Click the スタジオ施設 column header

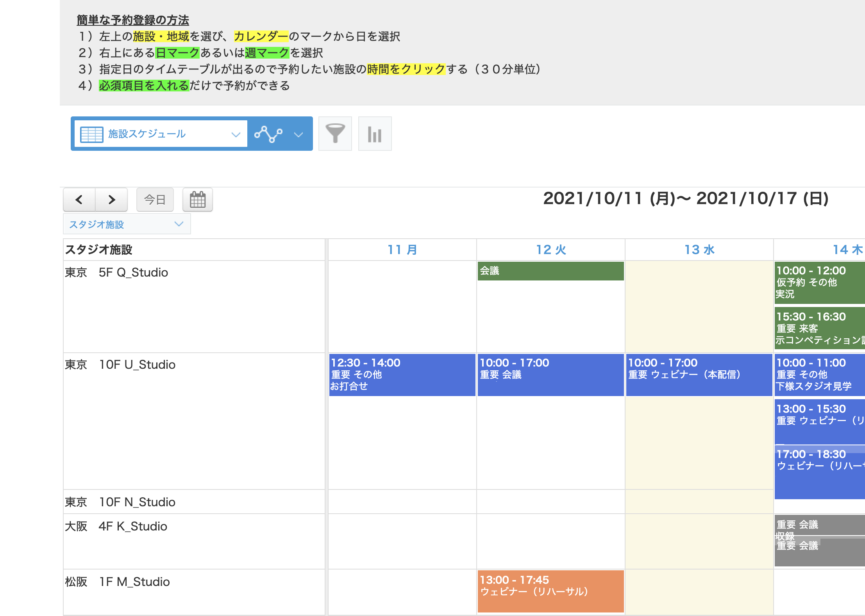click(98, 250)
